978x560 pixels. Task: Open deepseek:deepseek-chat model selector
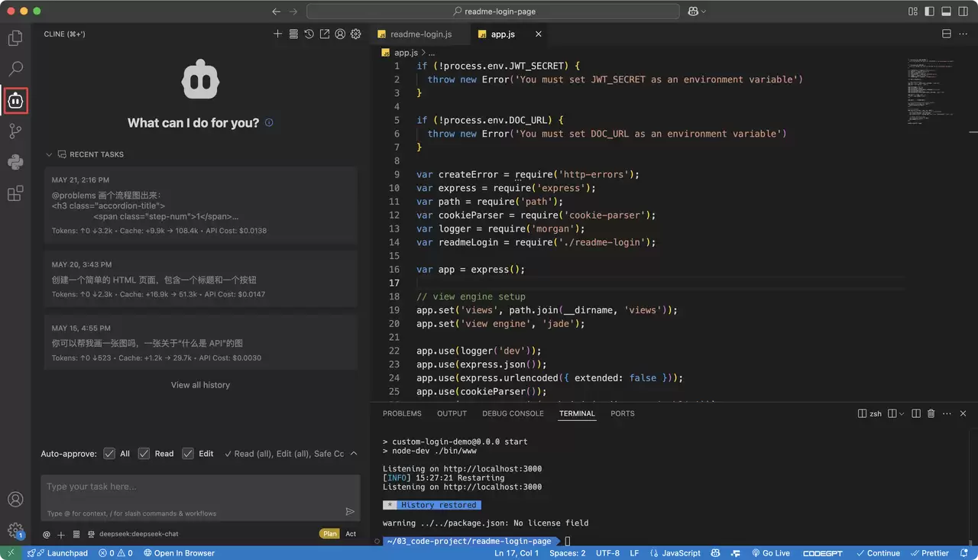pyautogui.click(x=138, y=534)
